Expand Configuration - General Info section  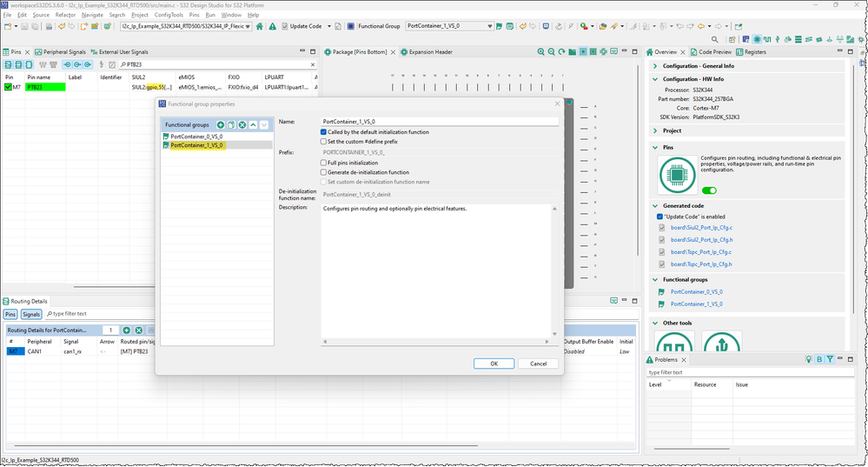pos(655,66)
